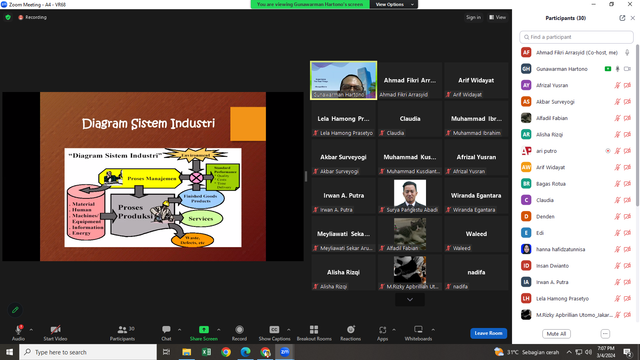640x360 pixels.
Task: Open the View Options dropdown
Action: 394,4
